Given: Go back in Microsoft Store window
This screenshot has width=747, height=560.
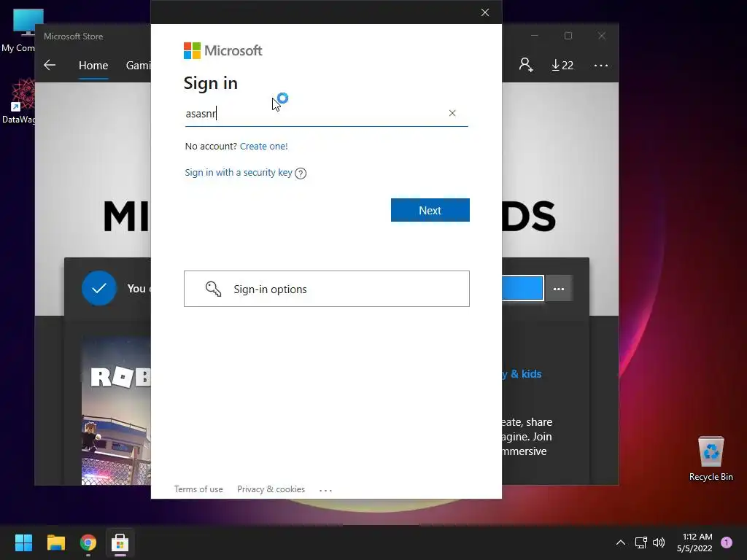Looking at the screenshot, I should pyautogui.click(x=50, y=65).
